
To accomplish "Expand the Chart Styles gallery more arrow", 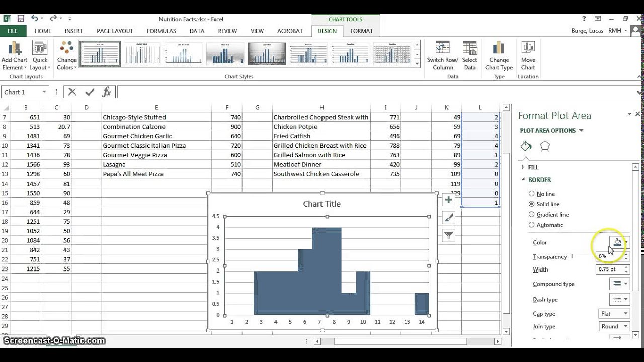I will [417, 63].
